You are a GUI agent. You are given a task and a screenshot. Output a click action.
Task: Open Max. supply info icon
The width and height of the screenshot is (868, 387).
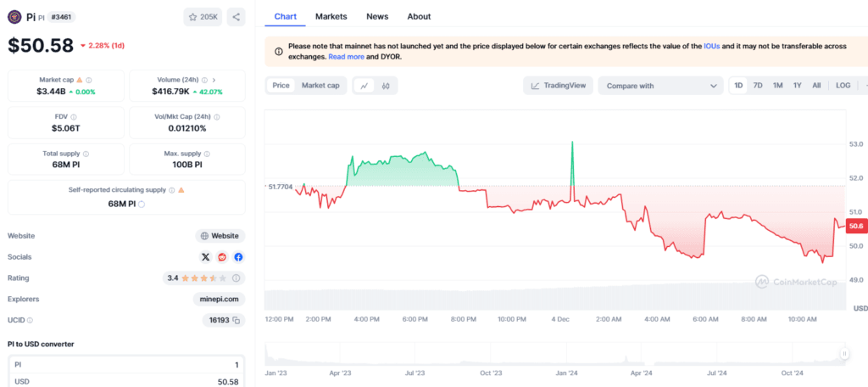[x=207, y=154]
